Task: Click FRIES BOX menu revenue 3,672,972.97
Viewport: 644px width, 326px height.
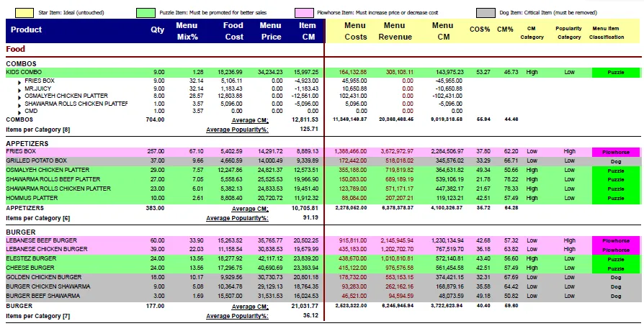Action: (397, 151)
